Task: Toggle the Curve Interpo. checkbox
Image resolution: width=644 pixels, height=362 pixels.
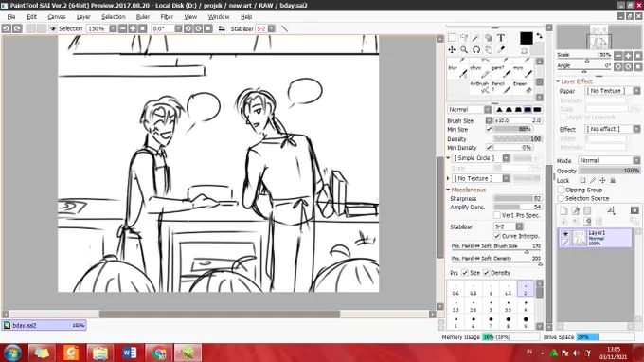Action: point(497,236)
